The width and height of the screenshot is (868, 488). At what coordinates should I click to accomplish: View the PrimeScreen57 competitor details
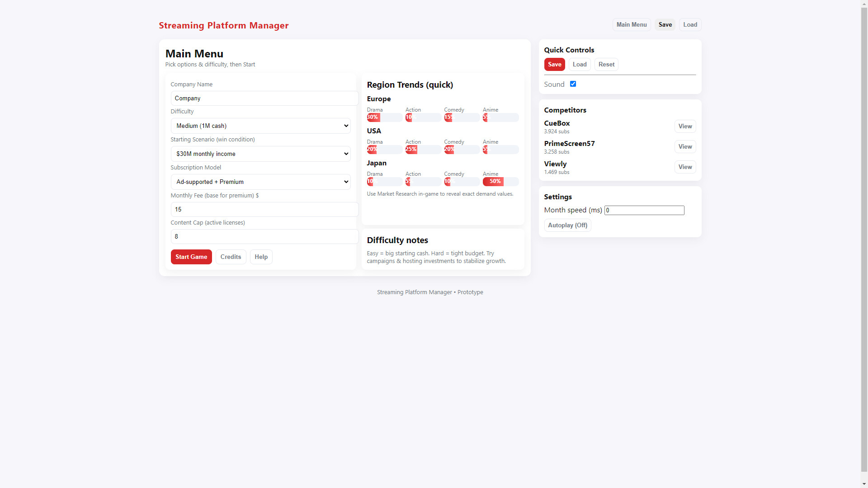click(x=685, y=146)
